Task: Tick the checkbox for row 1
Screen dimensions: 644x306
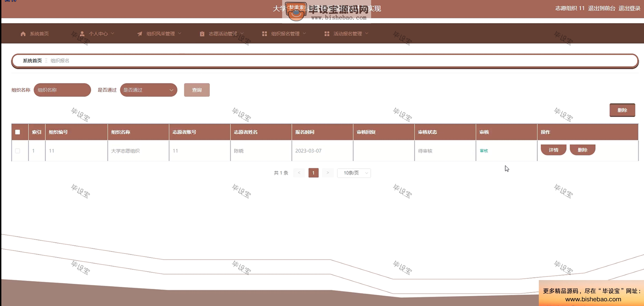Action: pyautogui.click(x=18, y=151)
